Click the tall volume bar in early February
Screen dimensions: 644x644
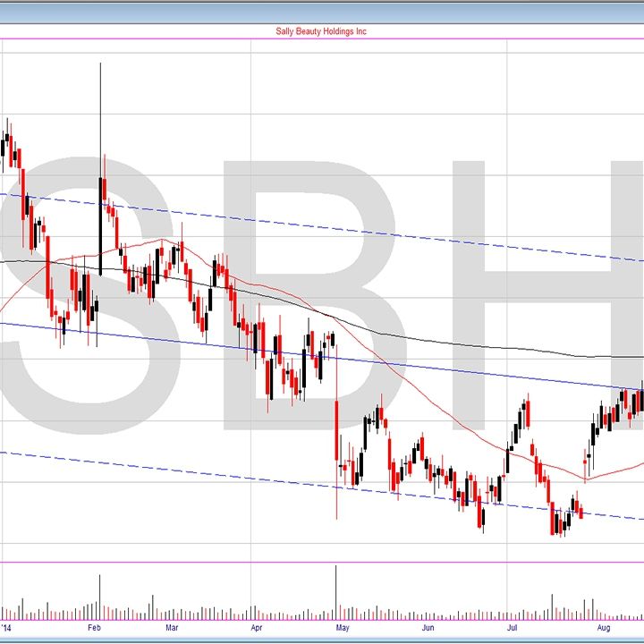click(x=99, y=597)
